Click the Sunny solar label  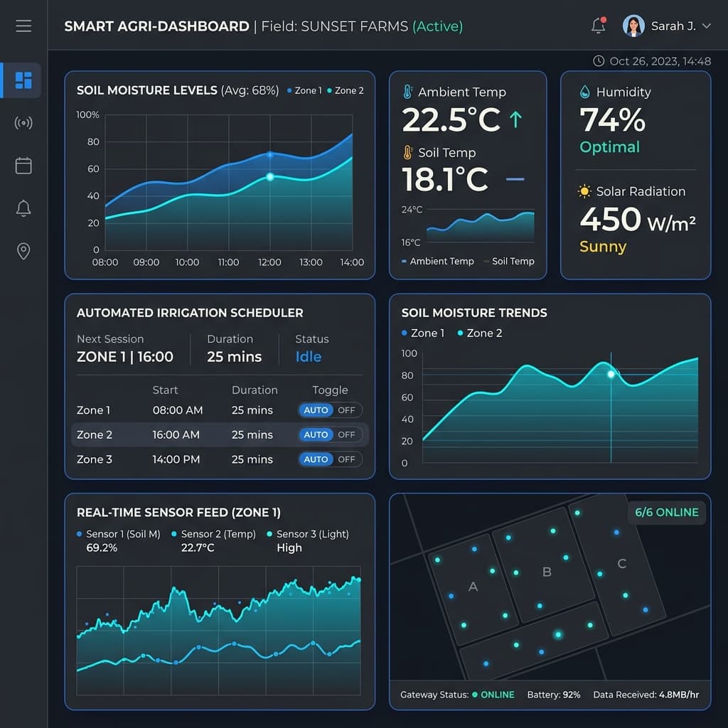click(x=603, y=247)
